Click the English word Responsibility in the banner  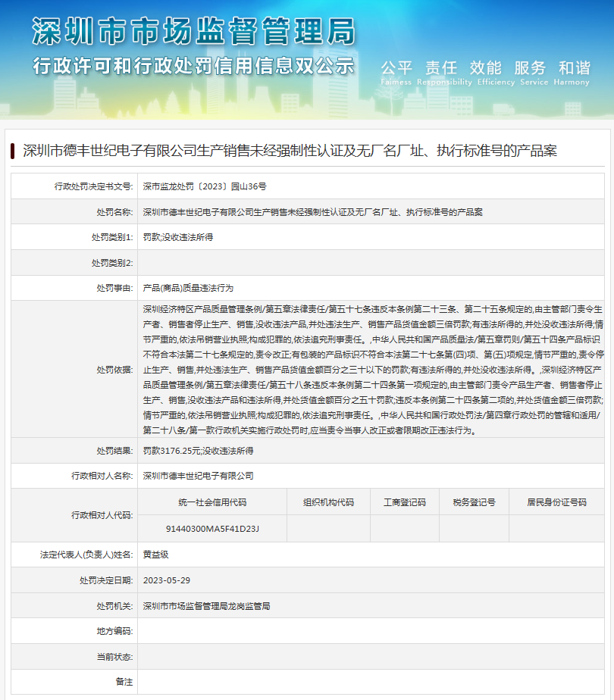click(444, 82)
